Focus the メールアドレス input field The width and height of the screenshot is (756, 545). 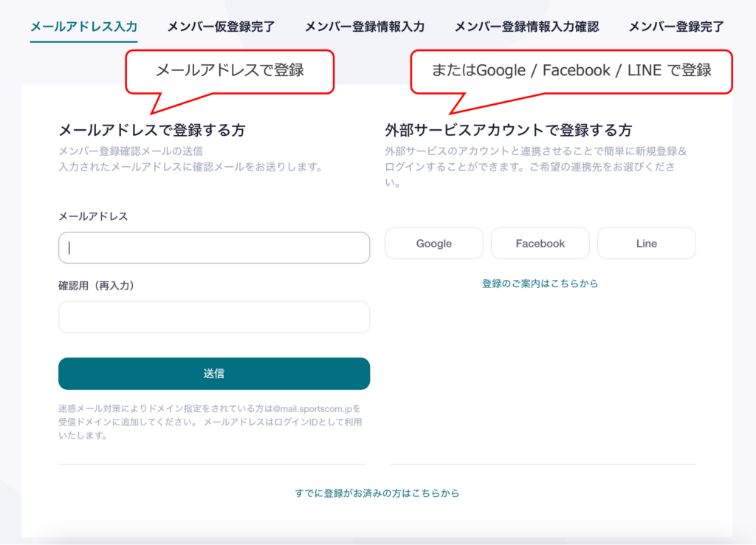click(x=214, y=248)
